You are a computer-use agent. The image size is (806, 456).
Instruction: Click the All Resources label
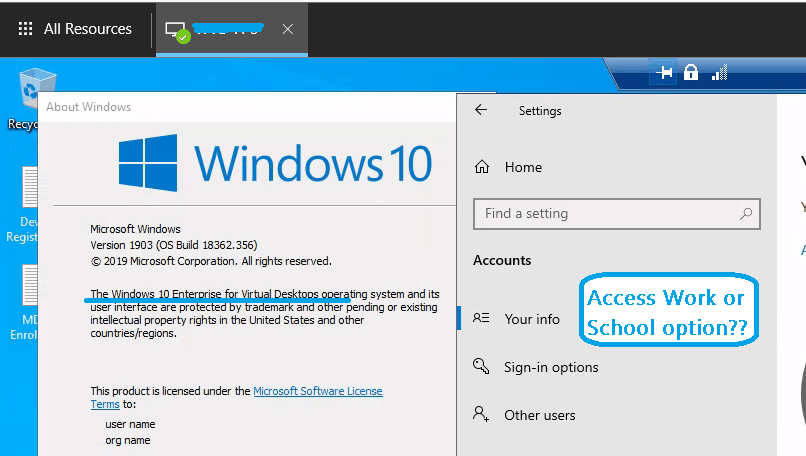pos(88,29)
